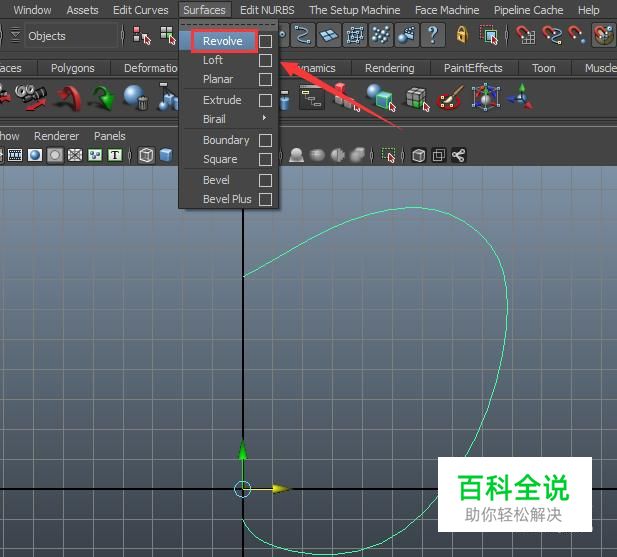Select by object type mode icon
The image size is (617, 557).
[x=168, y=35]
